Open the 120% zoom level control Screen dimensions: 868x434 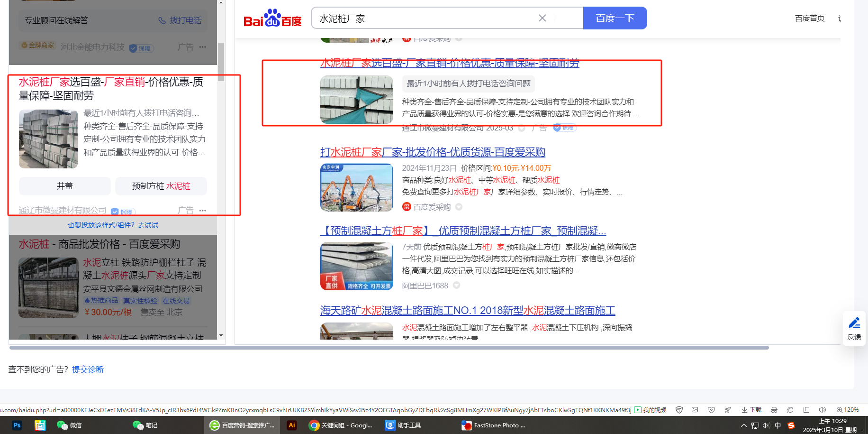click(x=848, y=410)
